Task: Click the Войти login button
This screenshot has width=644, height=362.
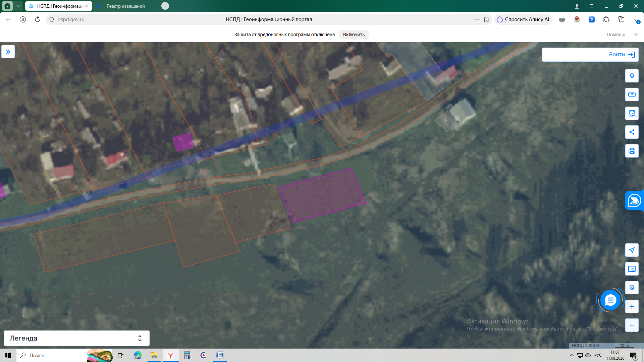Action: point(590,55)
